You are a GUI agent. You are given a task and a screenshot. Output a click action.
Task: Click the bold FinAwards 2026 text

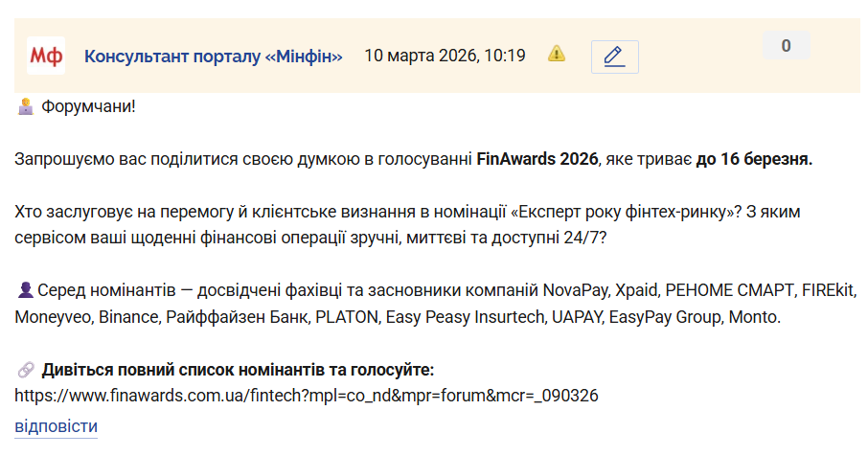537,158
